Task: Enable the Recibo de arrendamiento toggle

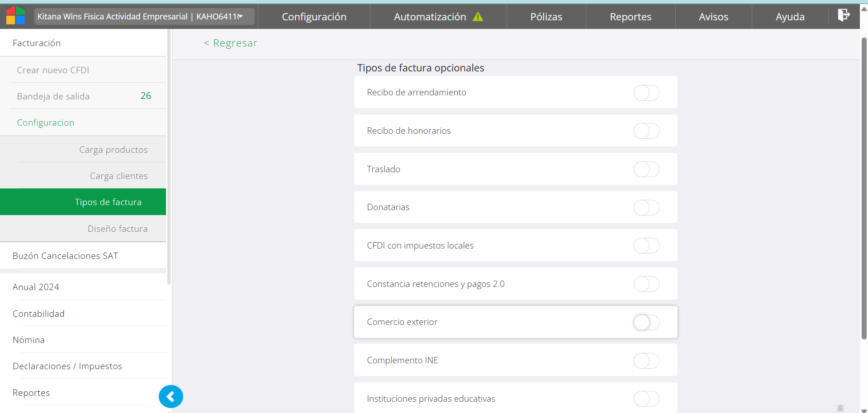Action: 646,93
